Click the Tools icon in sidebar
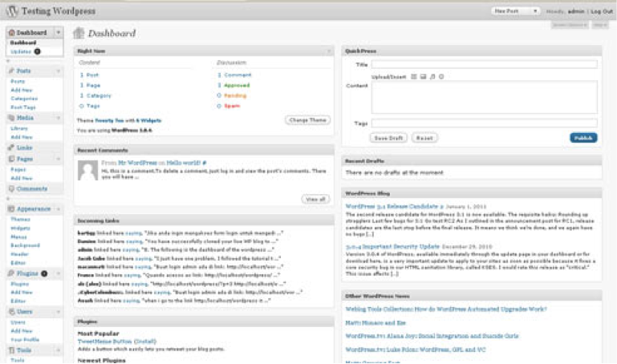 pyautogui.click(x=11, y=350)
